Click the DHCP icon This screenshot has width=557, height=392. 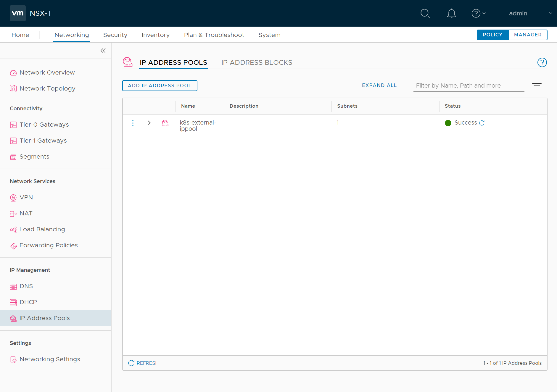13,302
